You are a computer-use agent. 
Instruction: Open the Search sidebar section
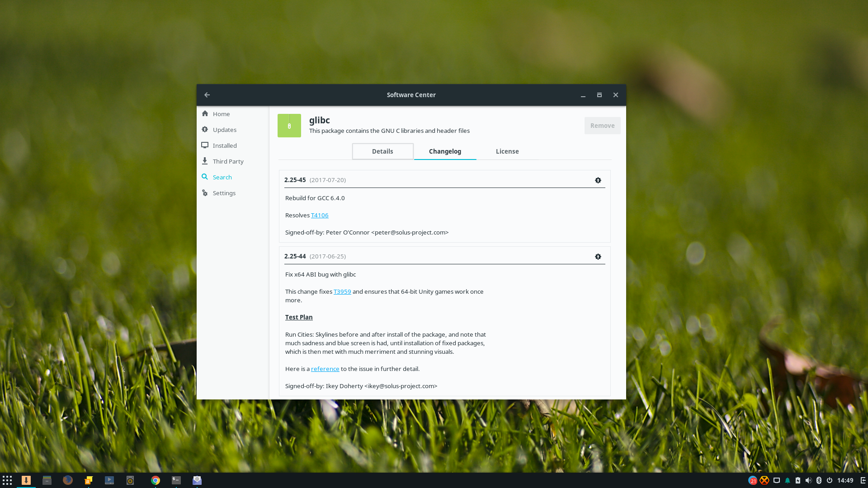pos(233,177)
